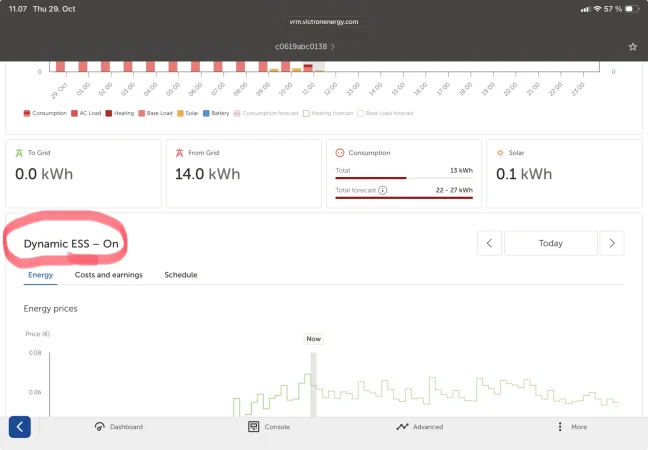Enable the Heating forecast legend checkbox
The width and height of the screenshot is (648, 450).
pos(306,113)
